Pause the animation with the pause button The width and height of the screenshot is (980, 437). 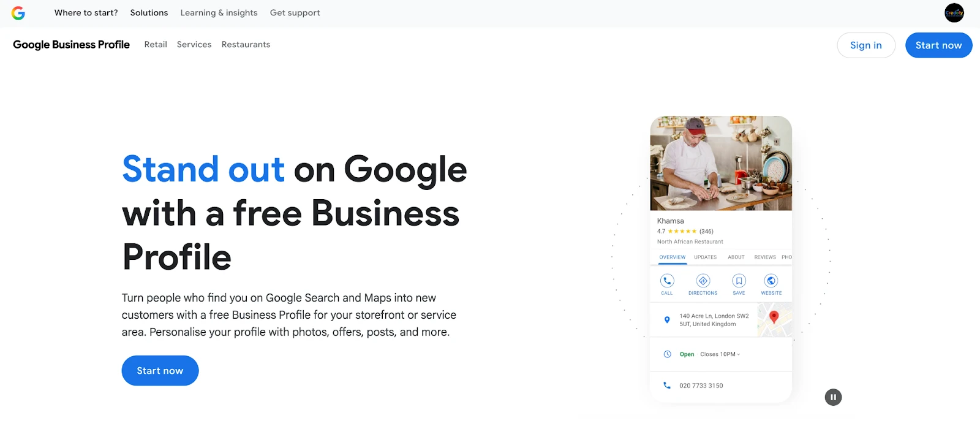click(x=833, y=397)
